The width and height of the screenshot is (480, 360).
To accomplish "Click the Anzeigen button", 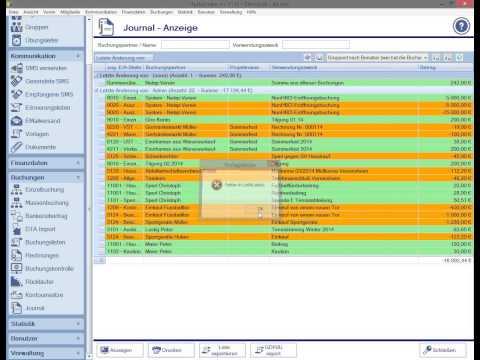I will click(120, 350).
